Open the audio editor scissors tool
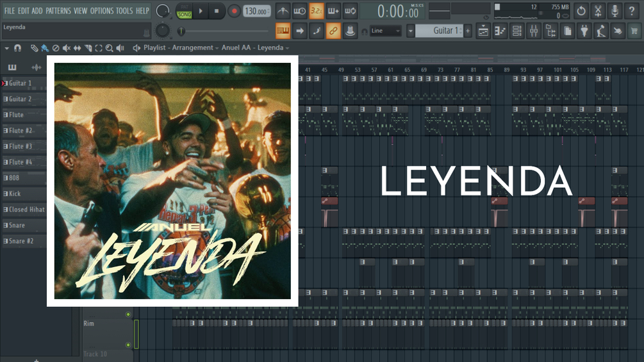Viewport: 644px width, 362px height. click(598, 11)
